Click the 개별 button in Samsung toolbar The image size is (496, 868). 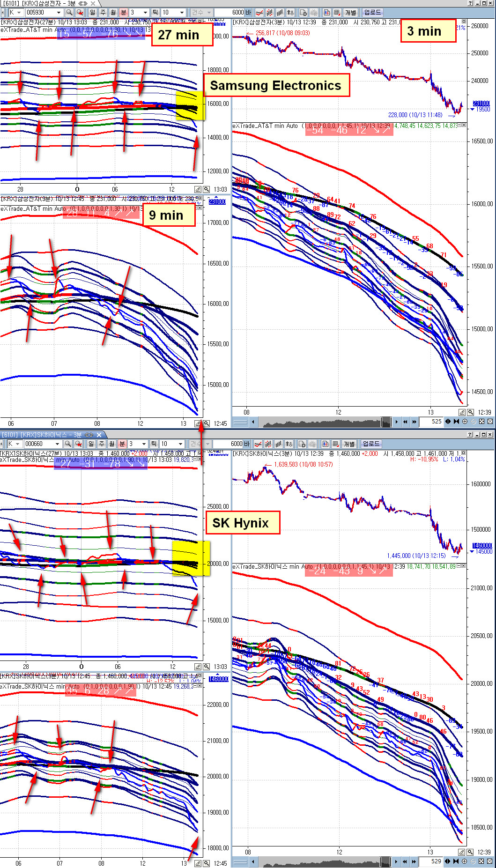click(x=351, y=12)
